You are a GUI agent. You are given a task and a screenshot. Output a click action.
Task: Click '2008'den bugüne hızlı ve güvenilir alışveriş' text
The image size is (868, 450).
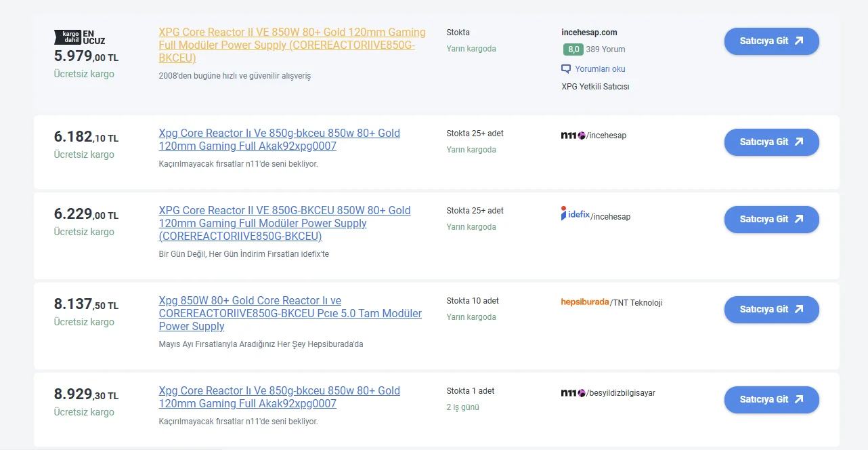pyautogui.click(x=235, y=76)
